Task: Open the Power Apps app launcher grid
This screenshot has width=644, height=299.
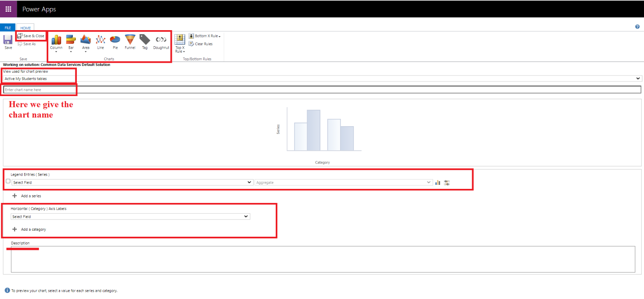Action: (x=8, y=9)
